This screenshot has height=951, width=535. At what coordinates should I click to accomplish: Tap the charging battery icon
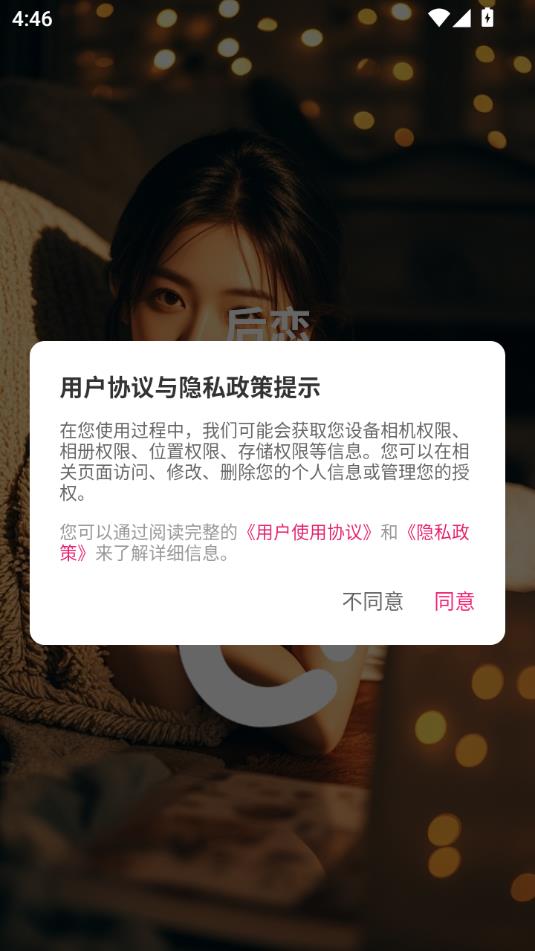tap(487, 18)
